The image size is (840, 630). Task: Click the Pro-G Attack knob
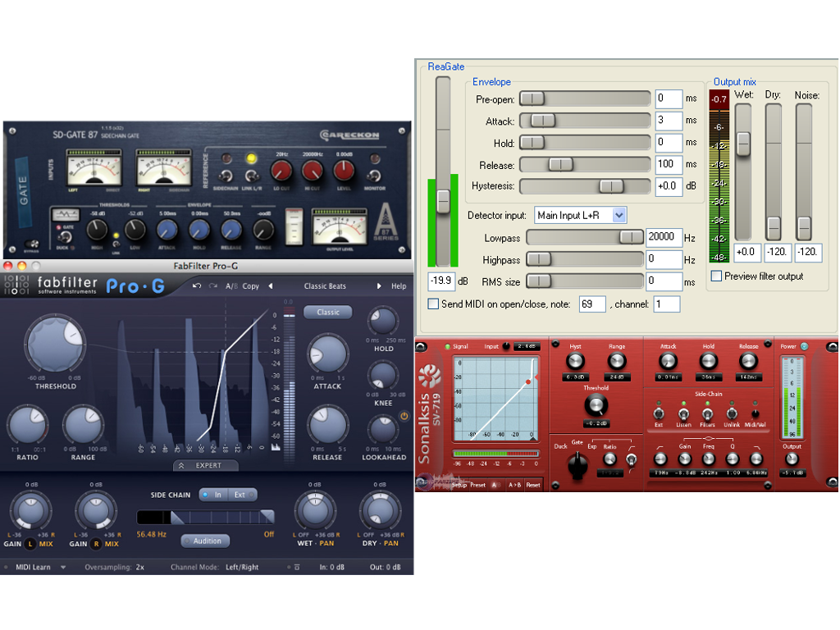327,354
